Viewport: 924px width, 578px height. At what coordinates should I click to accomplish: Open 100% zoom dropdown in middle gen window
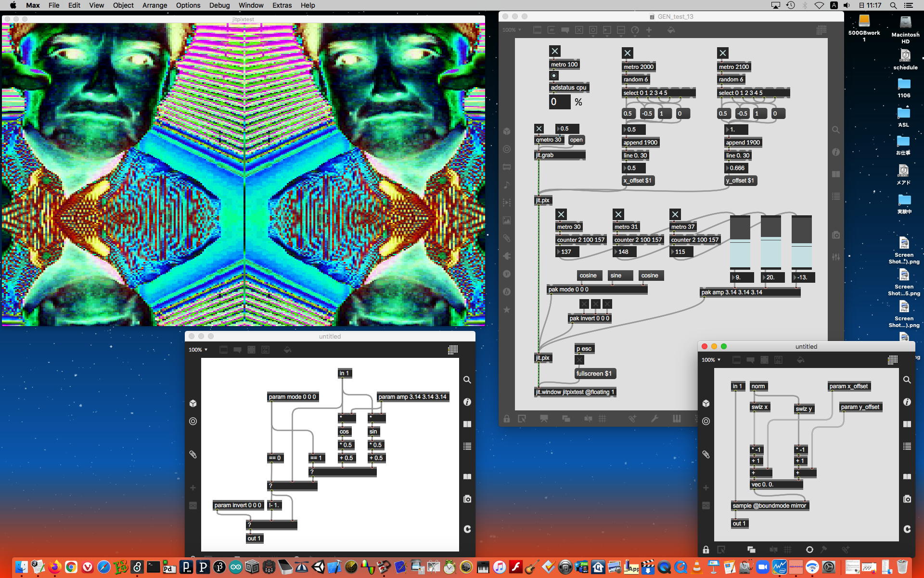(x=198, y=350)
